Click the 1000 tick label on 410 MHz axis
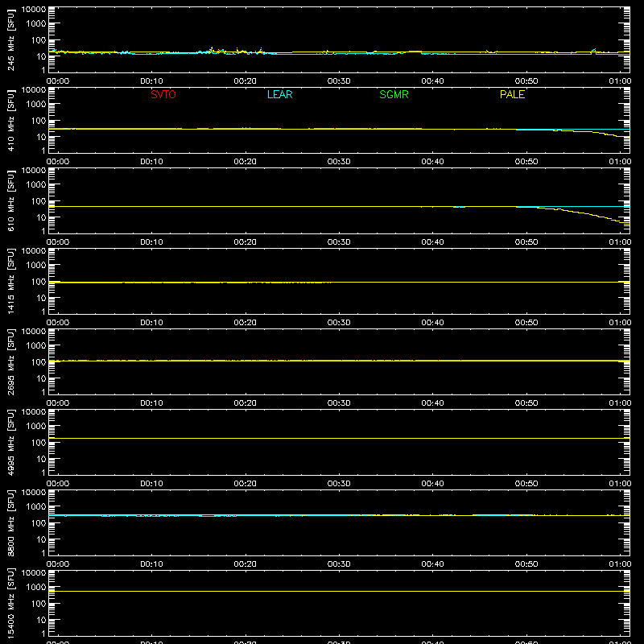The width and height of the screenshot is (644, 644). tap(36, 105)
